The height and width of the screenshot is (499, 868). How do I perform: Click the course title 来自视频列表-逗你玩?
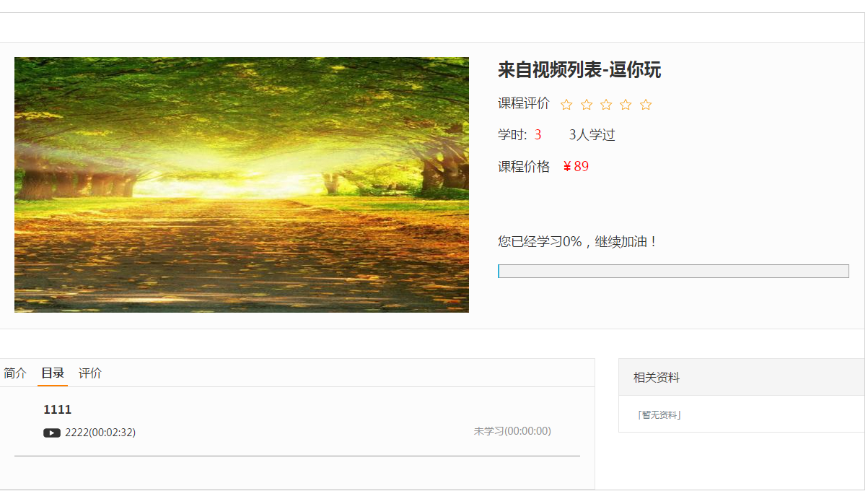click(579, 70)
